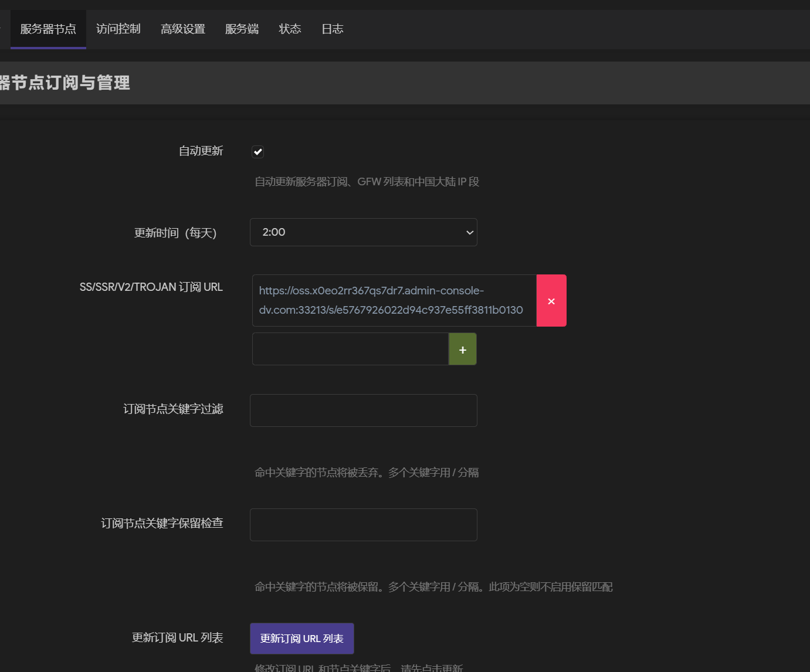The height and width of the screenshot is (672, 810).
Task: Switch to the 访问控制 tab
Action: (118, 29)
